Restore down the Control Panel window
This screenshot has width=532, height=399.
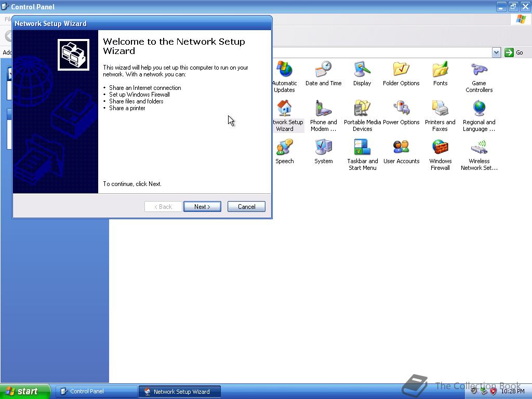click(x=513, y=6)
